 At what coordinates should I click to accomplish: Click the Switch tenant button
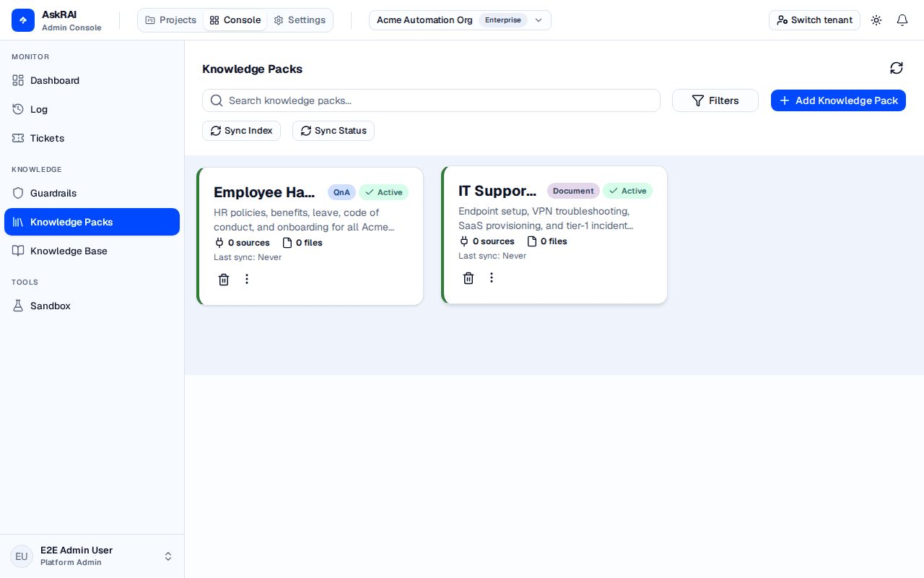pyautogui.click(x=814, y=20)
